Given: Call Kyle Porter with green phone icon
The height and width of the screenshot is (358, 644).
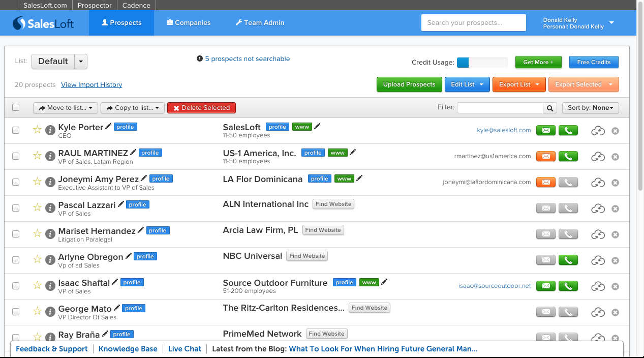Looking at the screenshot, I should 568,131.
